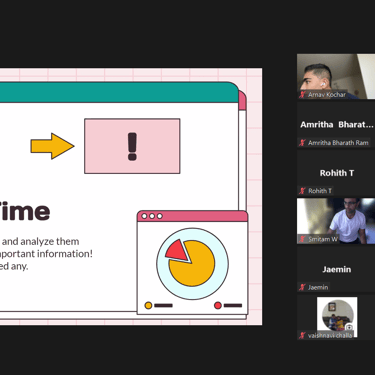This screenshot has width=375, height=375.
Task: Select Rohith T's participant tile
Action: point(336,173)
